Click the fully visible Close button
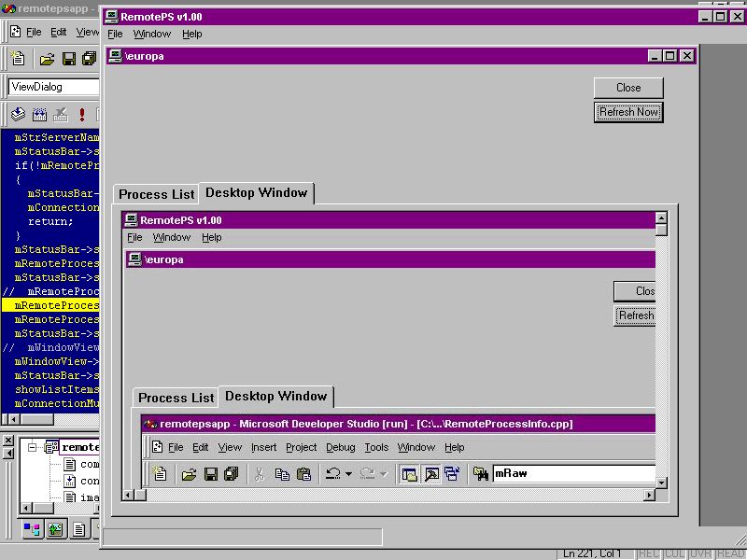Screen dimensions: 747x560 tap(628, 88)
